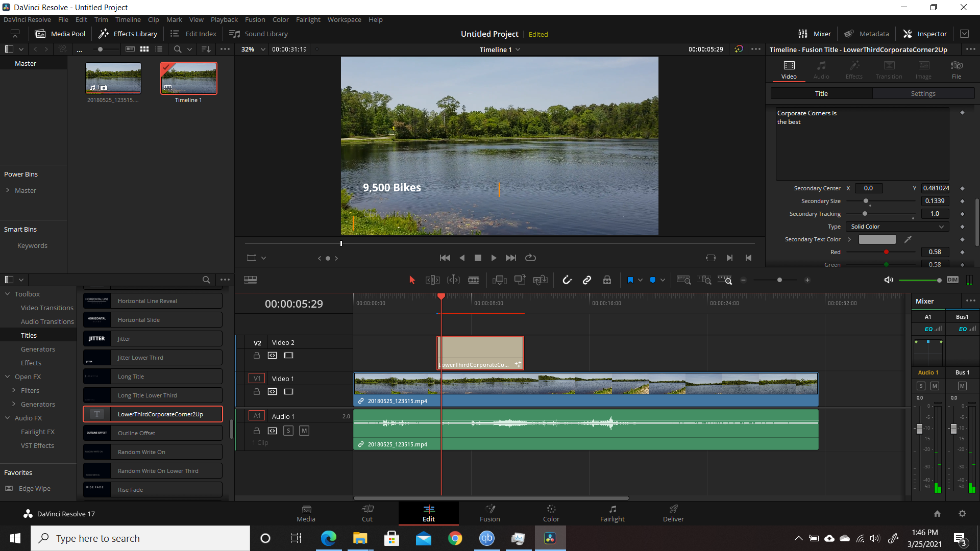Open the Mixer panel button
The height and width of the screenshot is (551, 980).
pyautogui.click(x=815, y=34)
